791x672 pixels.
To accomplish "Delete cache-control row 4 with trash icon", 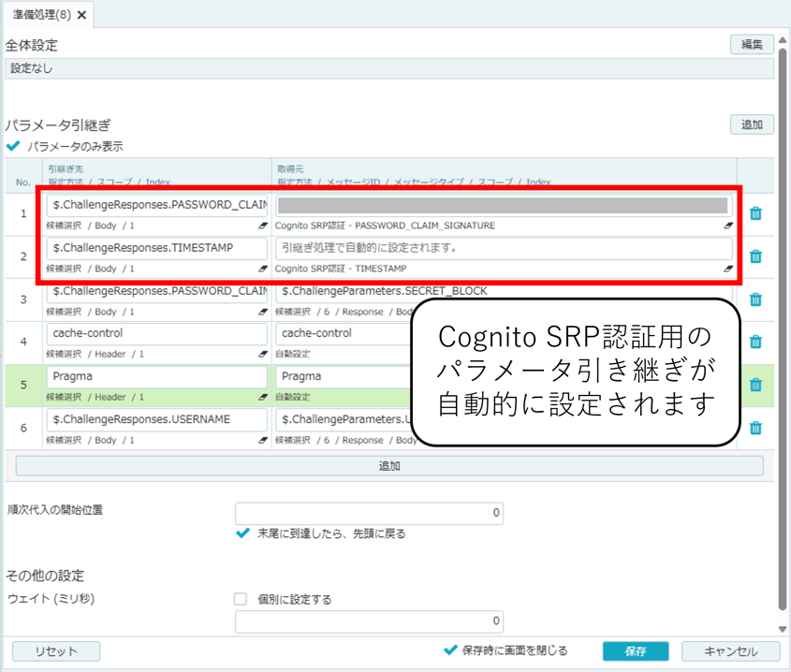I will point(755,342).
